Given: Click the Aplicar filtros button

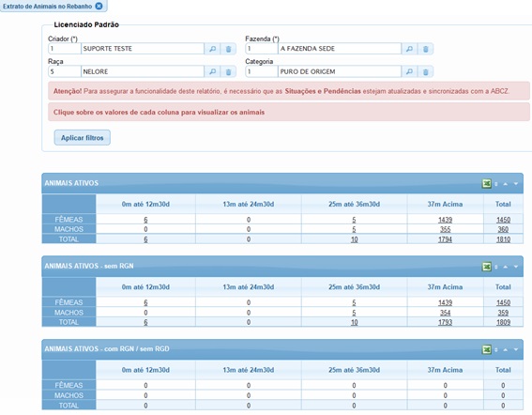Looking at the screenshot, I should tap(83, 137).
